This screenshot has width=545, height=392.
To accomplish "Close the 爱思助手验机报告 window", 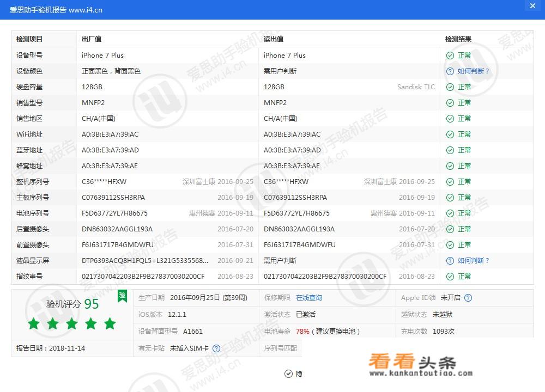I will [x=532, y=5].
